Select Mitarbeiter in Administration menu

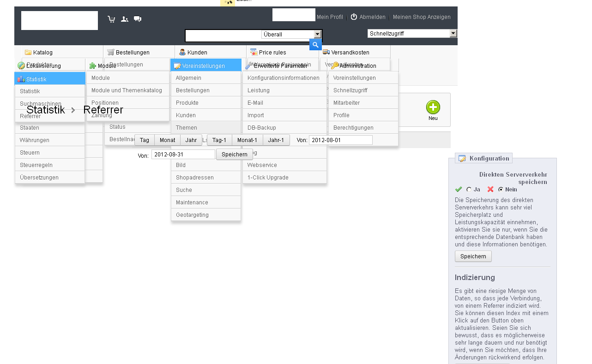click(x=363, y=102)
